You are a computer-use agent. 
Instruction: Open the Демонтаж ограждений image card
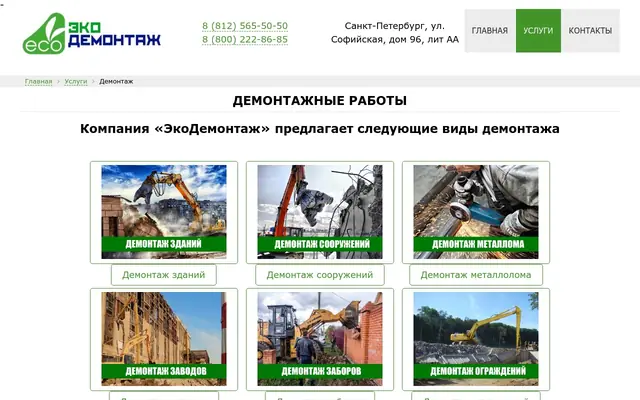(476, 339)
